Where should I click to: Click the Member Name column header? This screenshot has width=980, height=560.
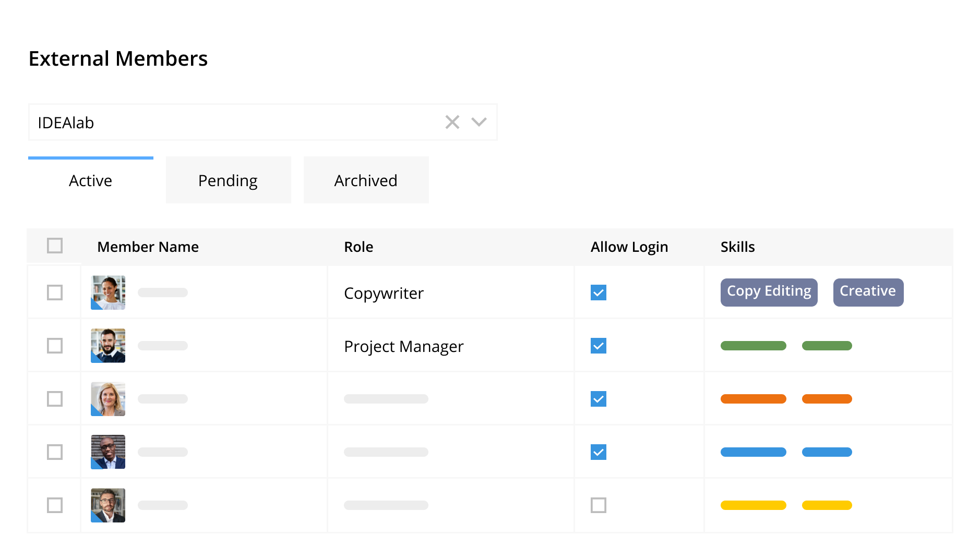pos(148,246)
